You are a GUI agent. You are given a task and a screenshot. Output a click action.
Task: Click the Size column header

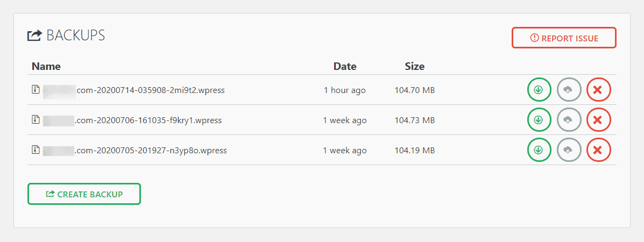414,67
